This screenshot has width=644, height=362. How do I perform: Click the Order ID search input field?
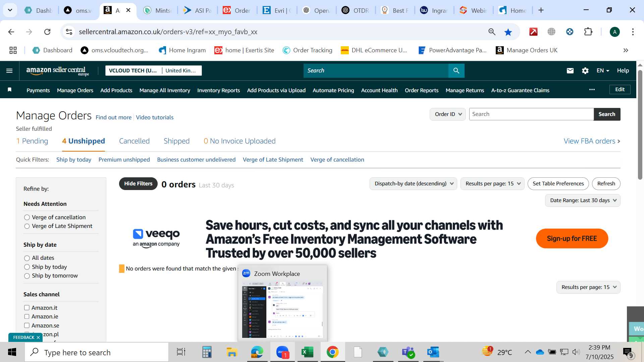(531, 114)
